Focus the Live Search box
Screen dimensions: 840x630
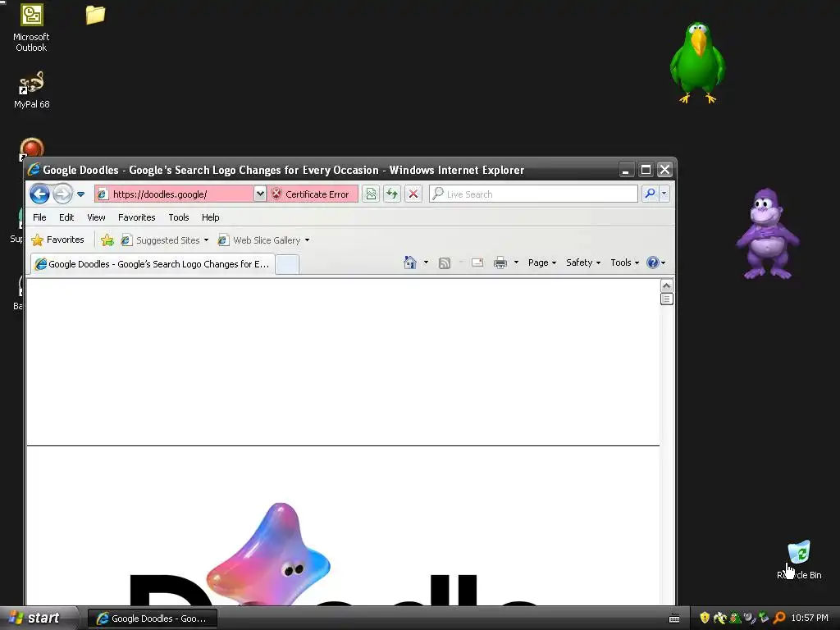(x=533, y=194)
